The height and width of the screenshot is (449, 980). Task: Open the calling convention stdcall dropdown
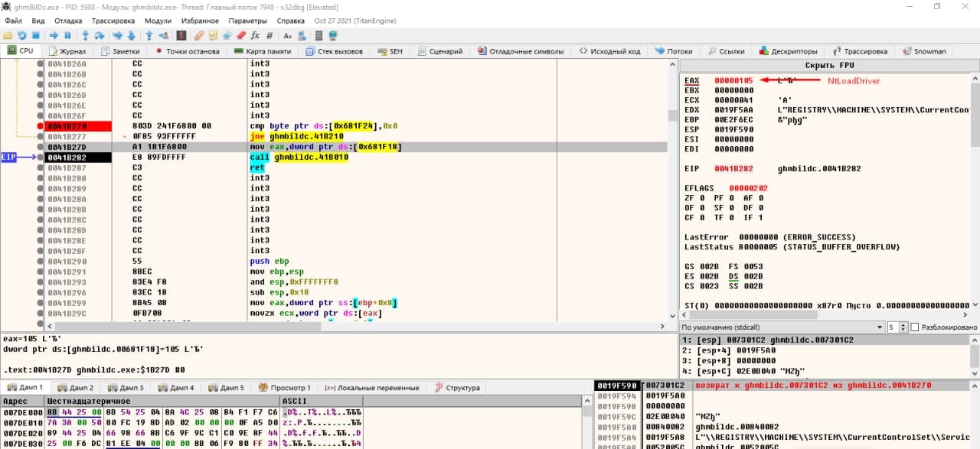tap(782, 327)
